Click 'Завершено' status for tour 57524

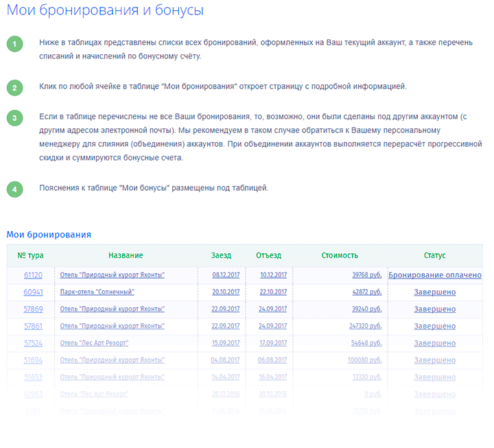coord(435,343)
